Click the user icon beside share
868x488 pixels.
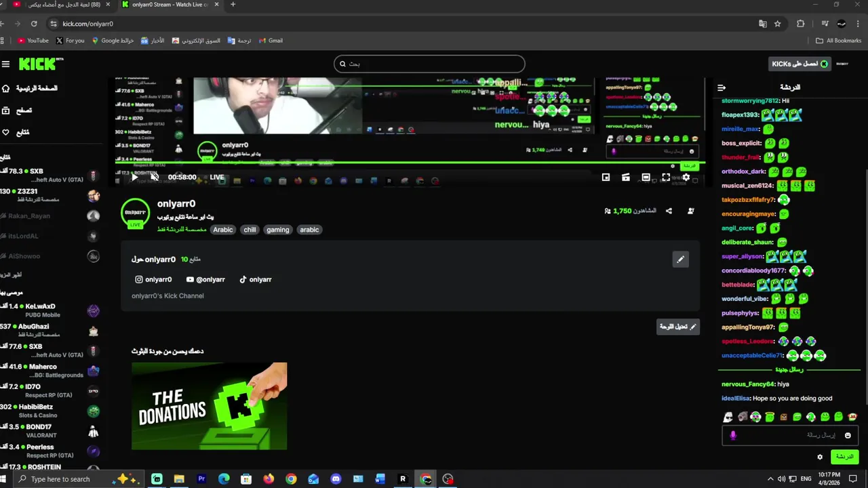pos(690,211)
